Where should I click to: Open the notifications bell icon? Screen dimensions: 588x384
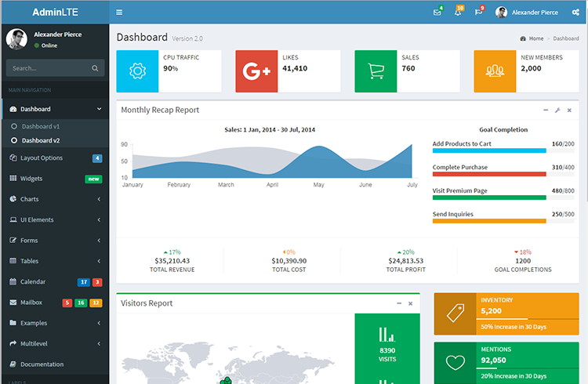click(458, 13)
